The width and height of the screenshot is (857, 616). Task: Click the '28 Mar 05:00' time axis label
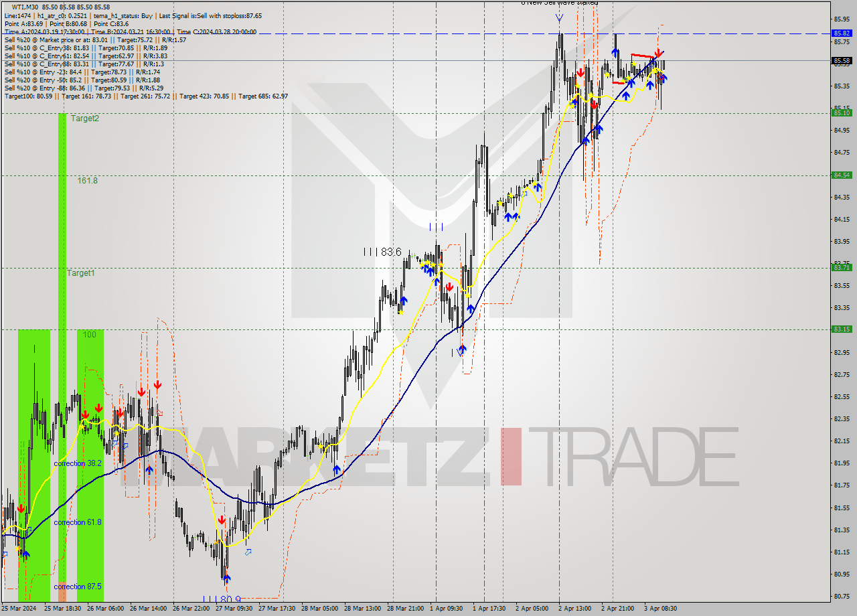tap(320, 609)
